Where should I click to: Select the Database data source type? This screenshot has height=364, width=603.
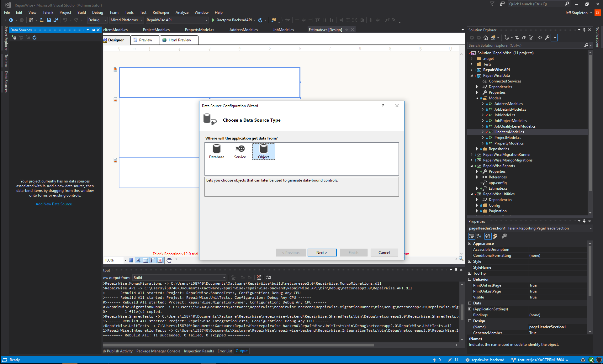point(216,151)
